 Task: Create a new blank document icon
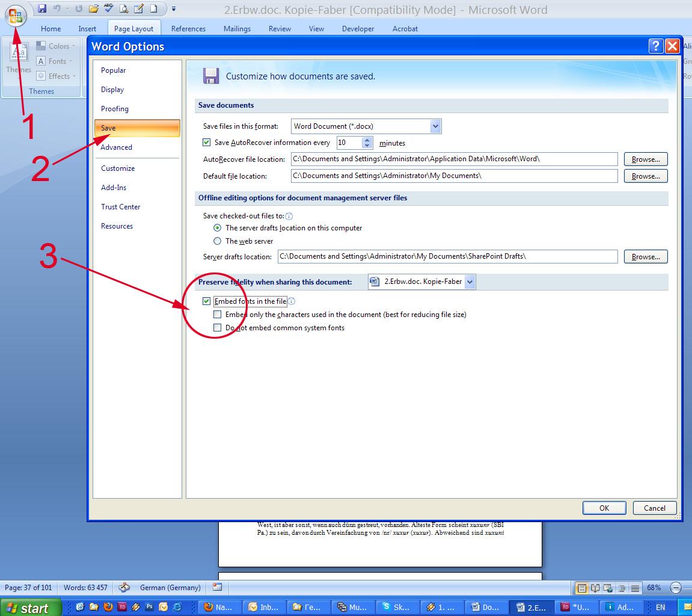point(153,8)
